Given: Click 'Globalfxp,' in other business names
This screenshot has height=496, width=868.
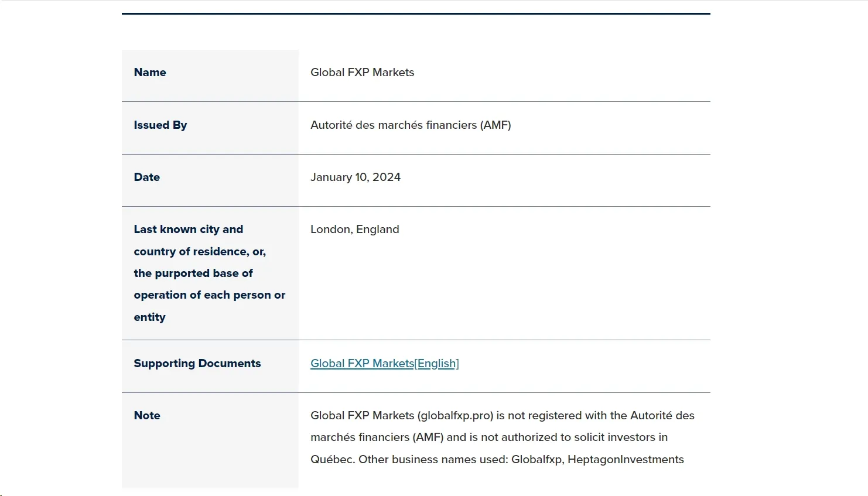Looking at the screenshot, I should coord(538,460).
